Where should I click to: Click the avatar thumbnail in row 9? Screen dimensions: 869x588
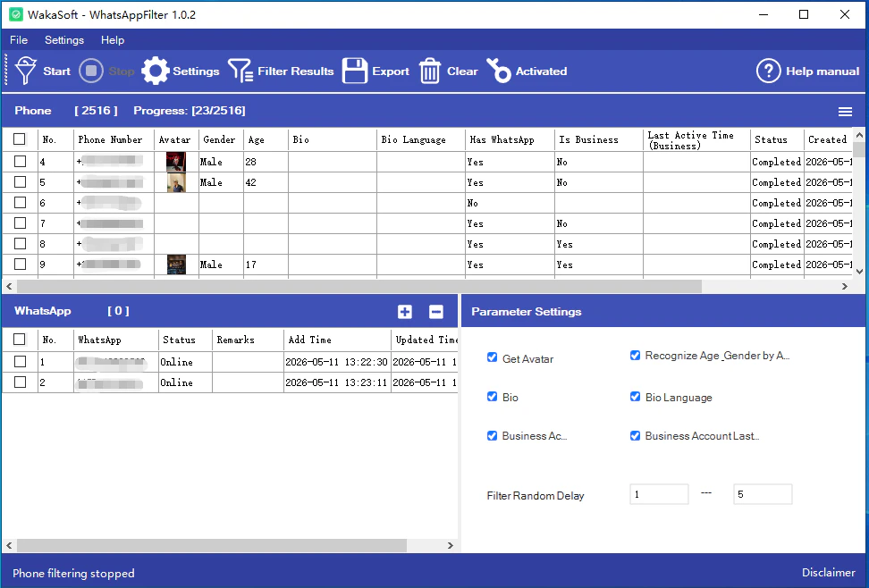coord(176,265)
